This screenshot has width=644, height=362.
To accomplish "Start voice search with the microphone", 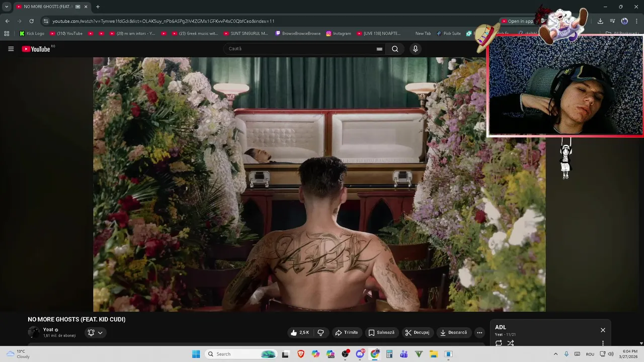I will tap(415, 49).
